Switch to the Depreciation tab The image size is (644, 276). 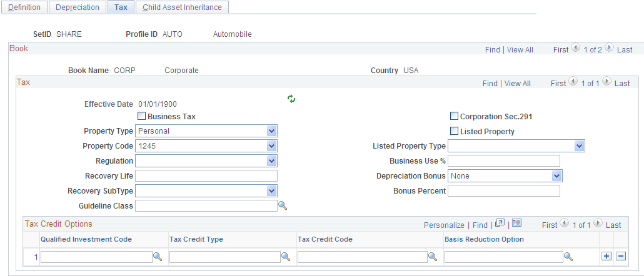[77, 7]
